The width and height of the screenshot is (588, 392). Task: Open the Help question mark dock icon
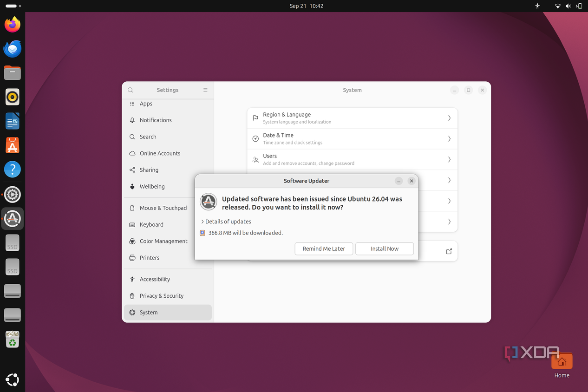[x=13, y=170]
